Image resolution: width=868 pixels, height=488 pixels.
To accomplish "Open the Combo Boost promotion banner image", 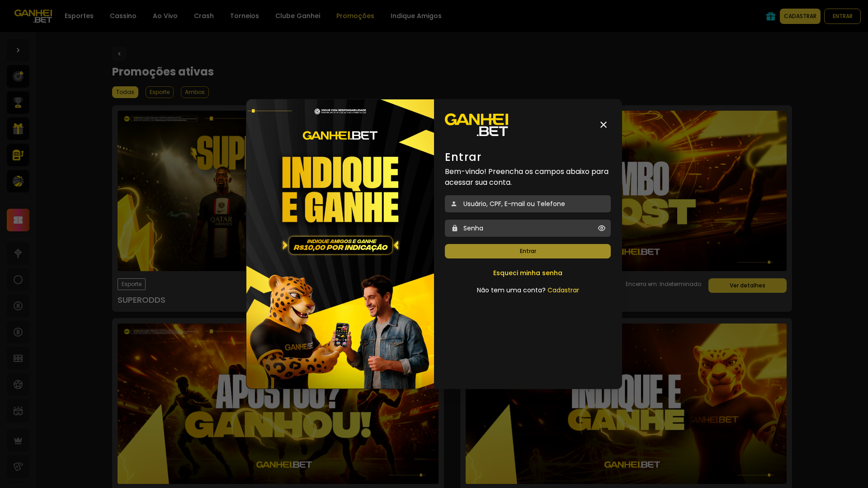I will [704, 191].
